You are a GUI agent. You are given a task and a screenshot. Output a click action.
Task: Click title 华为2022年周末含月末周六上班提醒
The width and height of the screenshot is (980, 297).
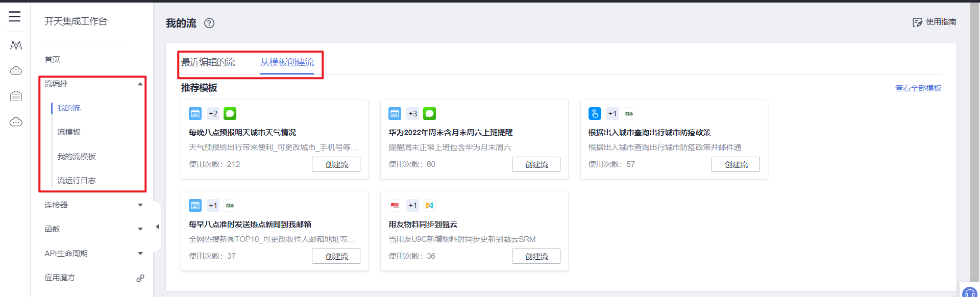pyautogui.click(x=451, y=133)
